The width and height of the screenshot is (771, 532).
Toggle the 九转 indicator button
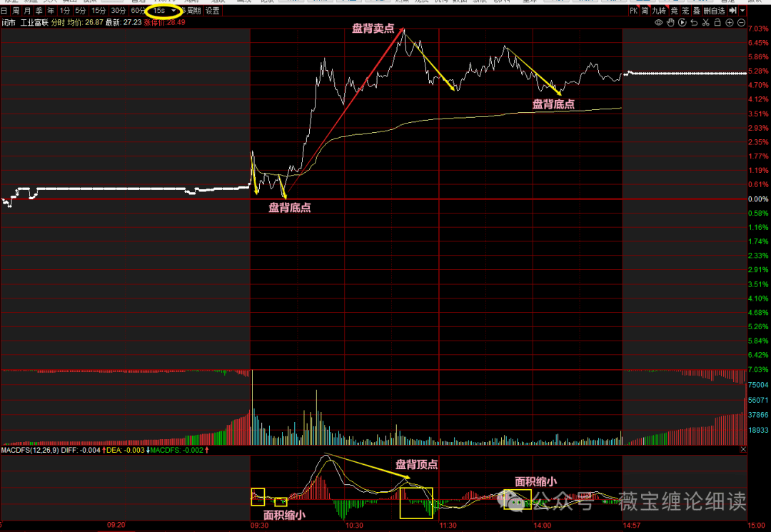pyautogui.click(x=659, y=10)
